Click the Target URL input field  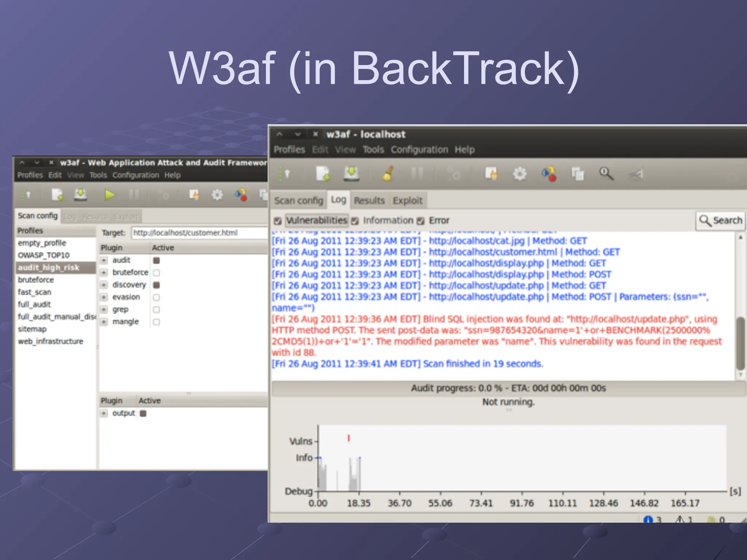pos(200,233)
